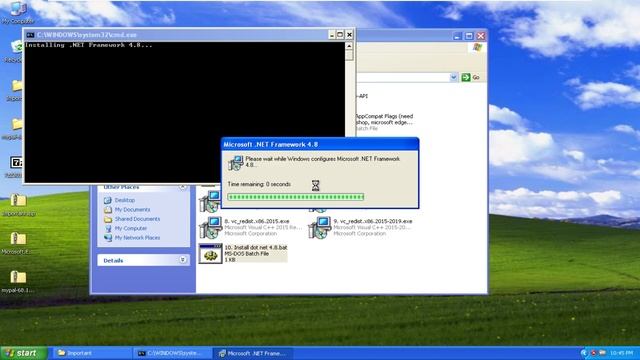Click the Microsoft .NET Framework 4.8 title bar
This screenshot has width=640, height=360.
(x=320, y=144)
